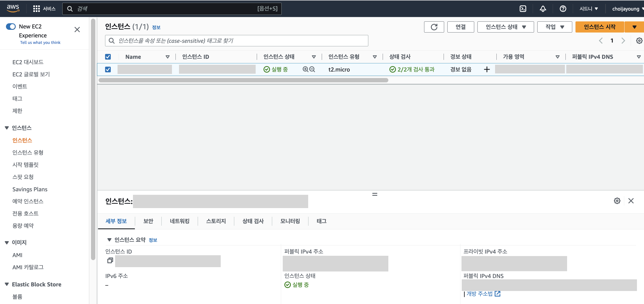The width and height of the screenshot is (644, 304).
Task: Copy instance ID with copy icon
Action: click(110, 260)
